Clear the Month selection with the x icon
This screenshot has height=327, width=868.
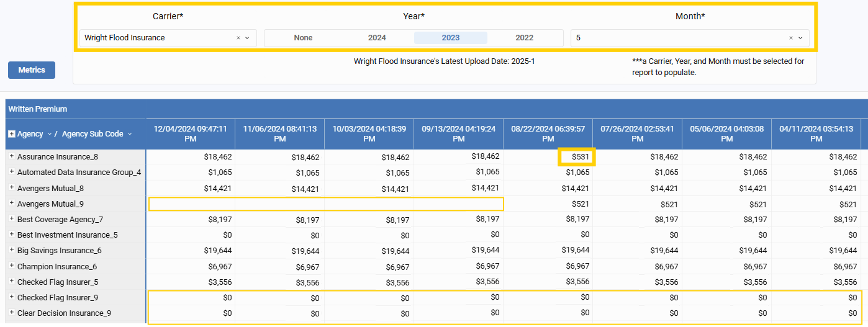pos(790,38)
